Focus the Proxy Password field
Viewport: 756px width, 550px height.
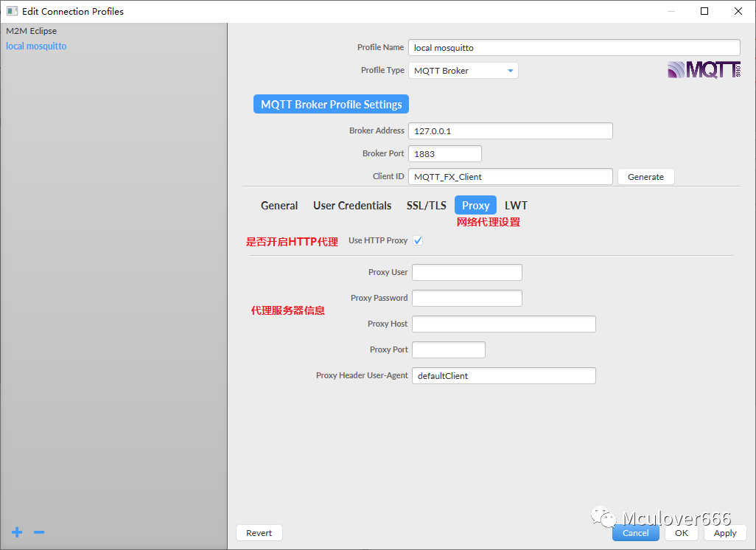click(x=467, y=298)
